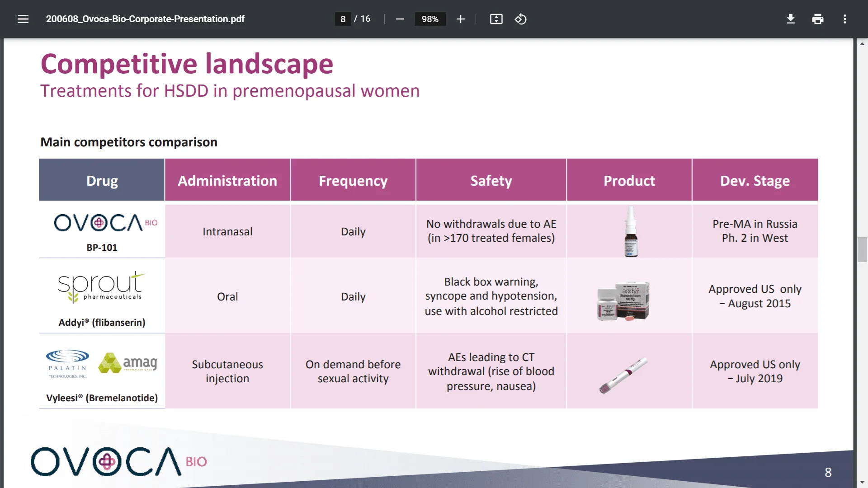Click the Palatin Technologies logo
Image resolution: width=868 pixels, height=488 pixels.
[67, 364]
